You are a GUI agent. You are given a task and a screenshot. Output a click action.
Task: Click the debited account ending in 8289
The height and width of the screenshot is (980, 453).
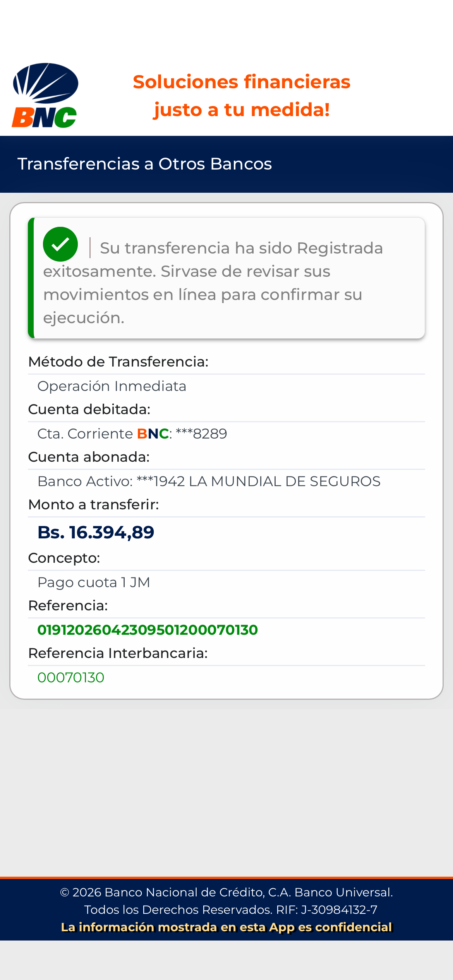pos(132,433)
